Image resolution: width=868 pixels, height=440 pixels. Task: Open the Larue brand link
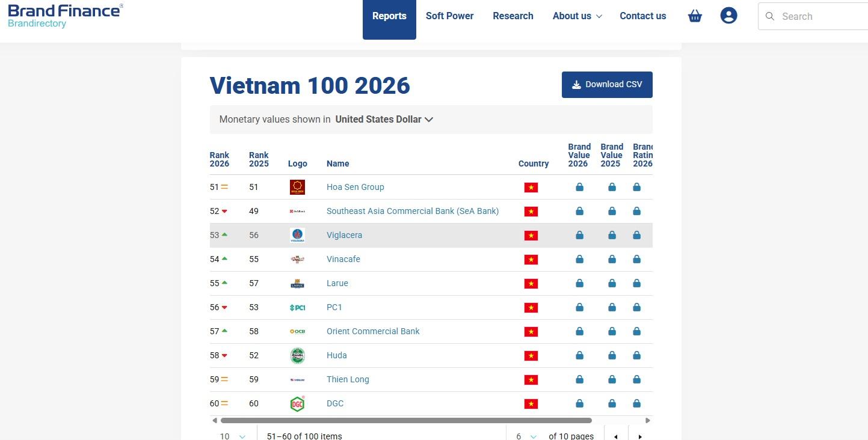pyautogui.click(x=337, y=283)
